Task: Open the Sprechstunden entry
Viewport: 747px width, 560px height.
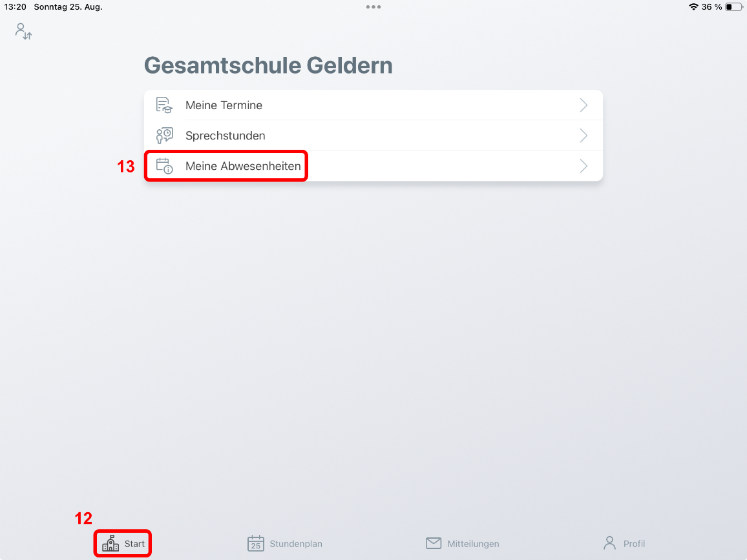Action: [373, 135]
